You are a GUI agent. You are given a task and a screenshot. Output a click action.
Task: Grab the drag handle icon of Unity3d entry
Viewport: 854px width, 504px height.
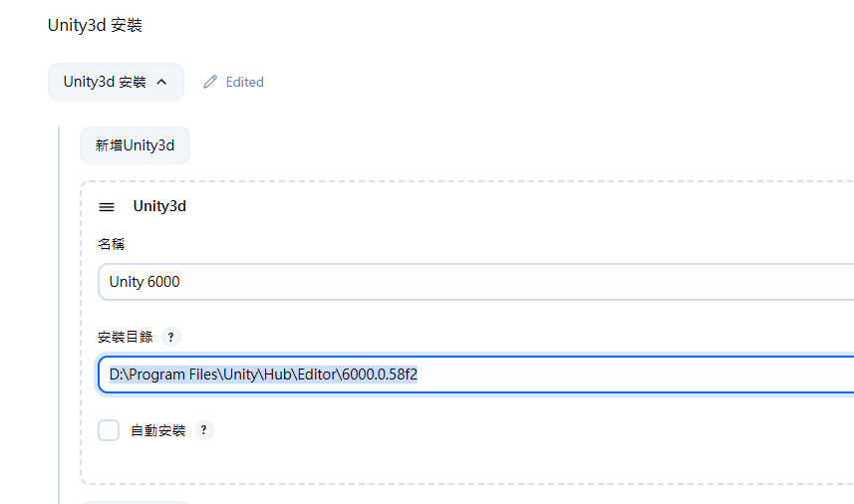tap(107, 207)
